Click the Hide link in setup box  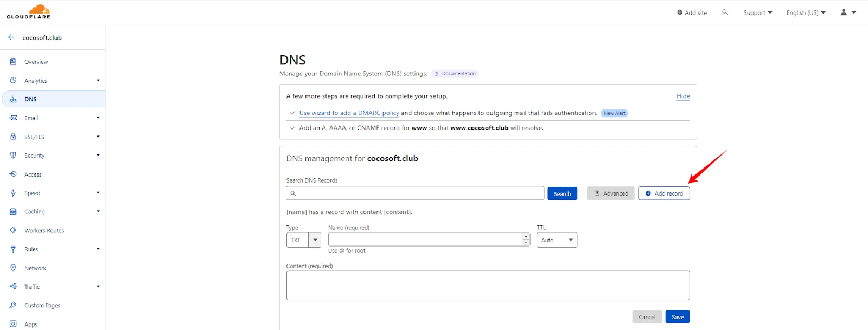tap(683, 96)
